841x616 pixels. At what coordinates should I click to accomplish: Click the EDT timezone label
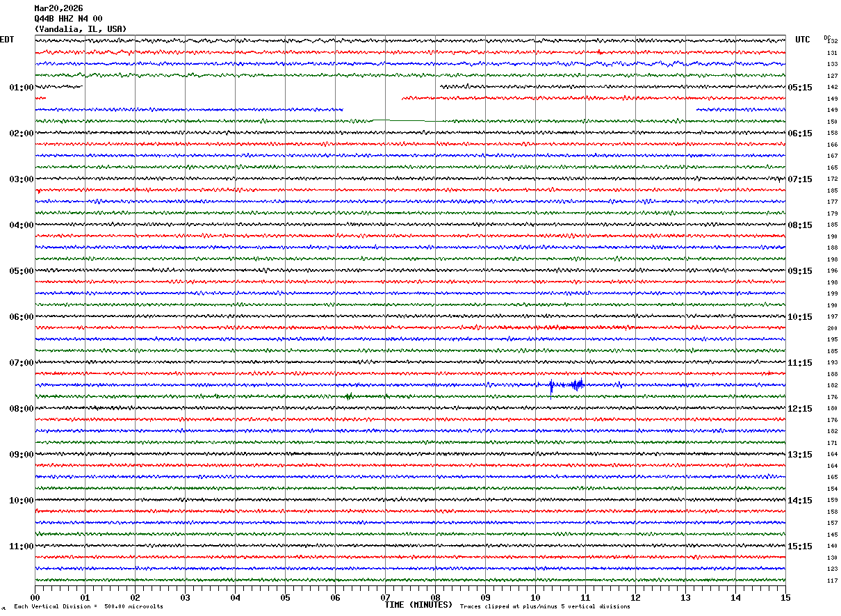[x=7, y=40]
